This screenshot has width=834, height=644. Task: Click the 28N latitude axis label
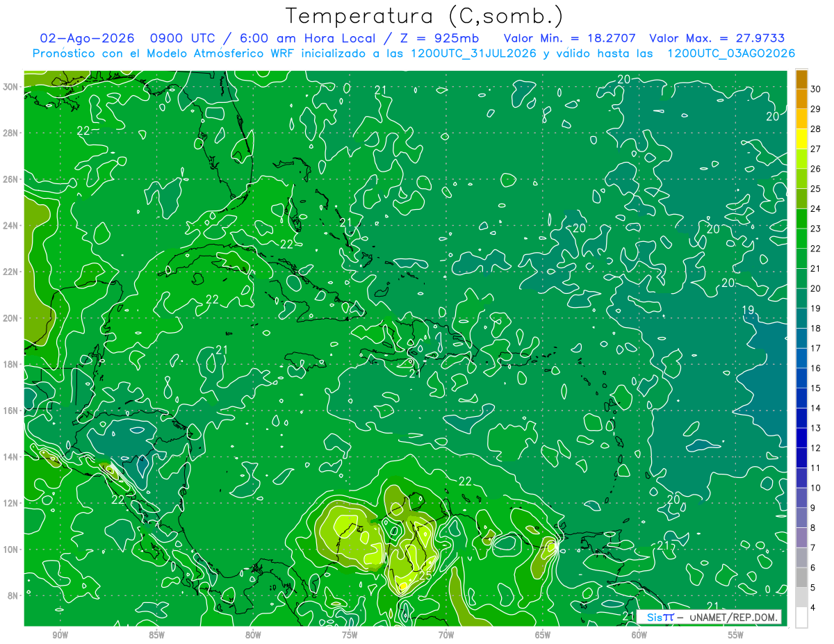click(12, 133)
